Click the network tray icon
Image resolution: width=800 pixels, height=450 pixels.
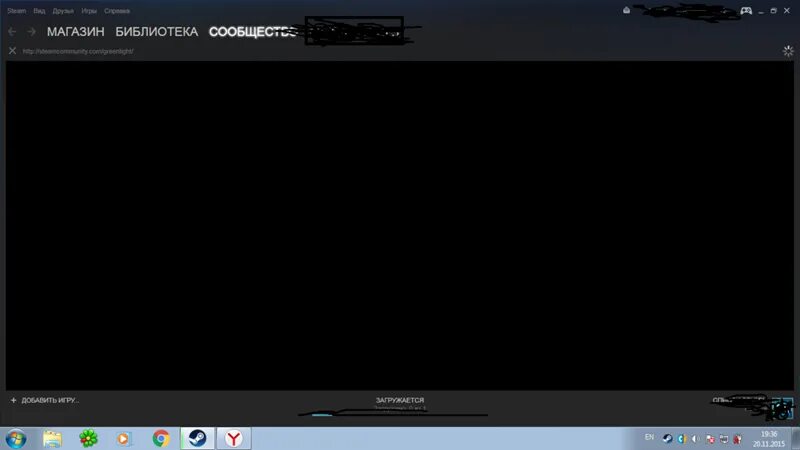724,438
